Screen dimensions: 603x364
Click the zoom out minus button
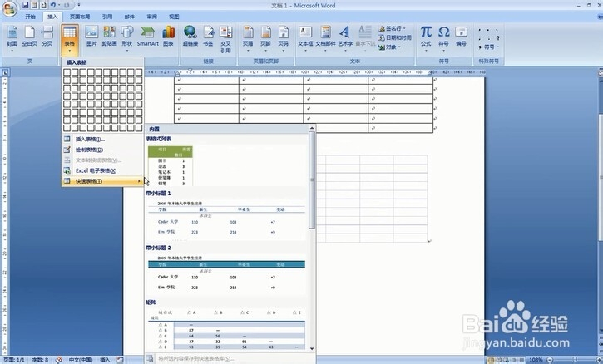[x=550, y=360]
